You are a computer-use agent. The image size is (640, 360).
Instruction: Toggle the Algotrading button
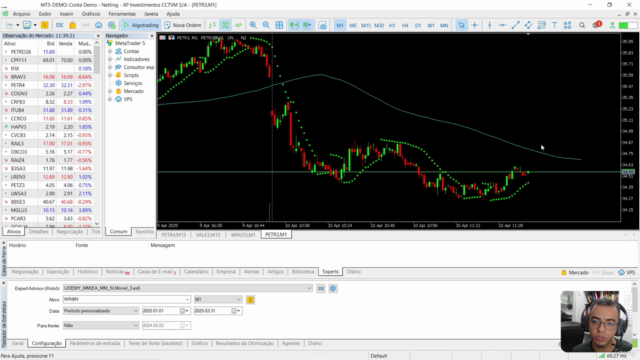coord(140,25)
